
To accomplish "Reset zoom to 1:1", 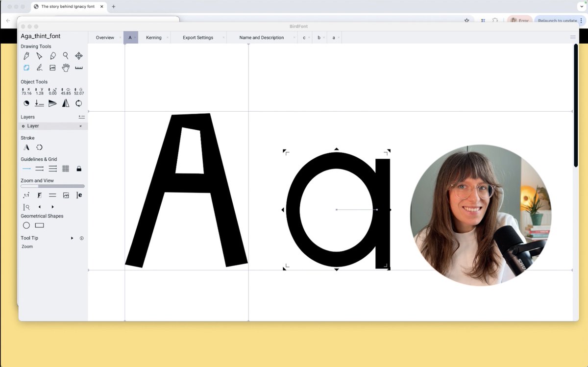I will [x=26, y=195].
